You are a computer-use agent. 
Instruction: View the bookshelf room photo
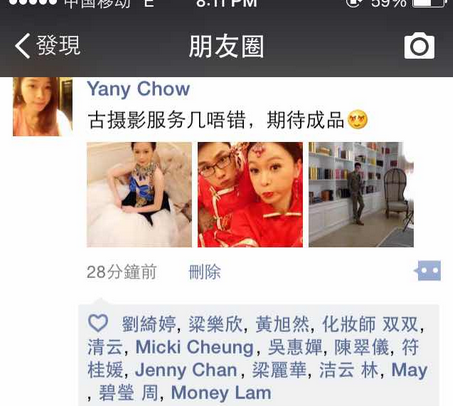(361, 195)
